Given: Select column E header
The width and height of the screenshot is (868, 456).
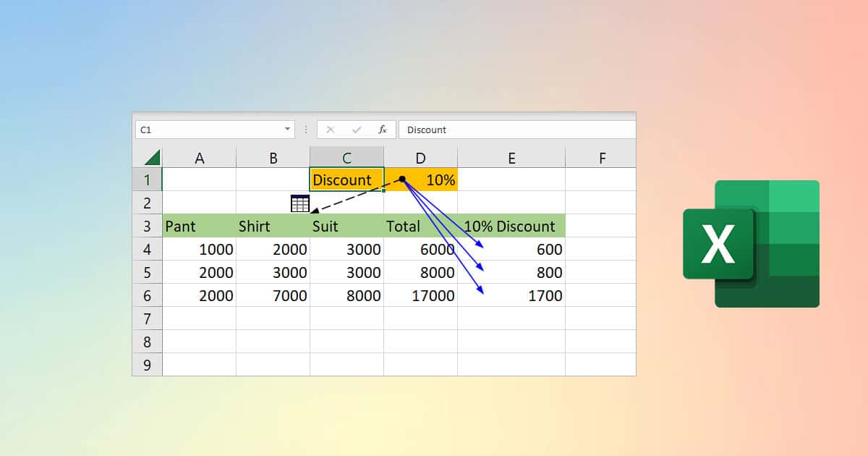Looking at the screenshot, I should click(x=511, y=158).
